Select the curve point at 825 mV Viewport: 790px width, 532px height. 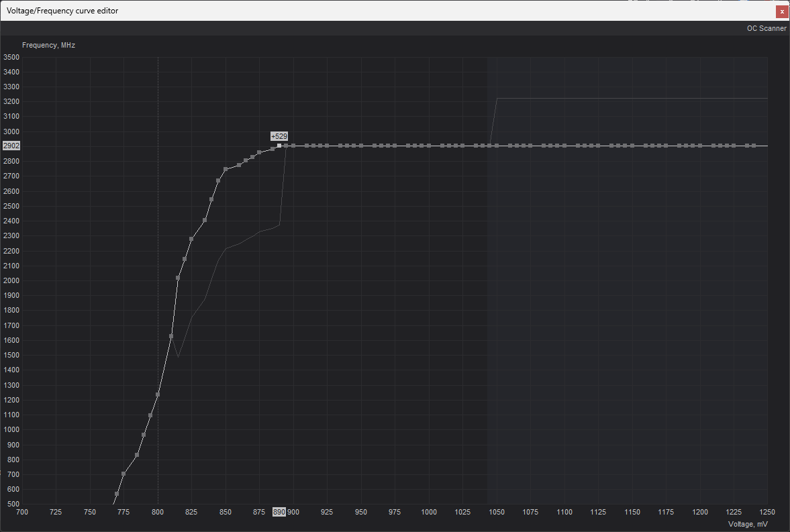tap(191, 239)
